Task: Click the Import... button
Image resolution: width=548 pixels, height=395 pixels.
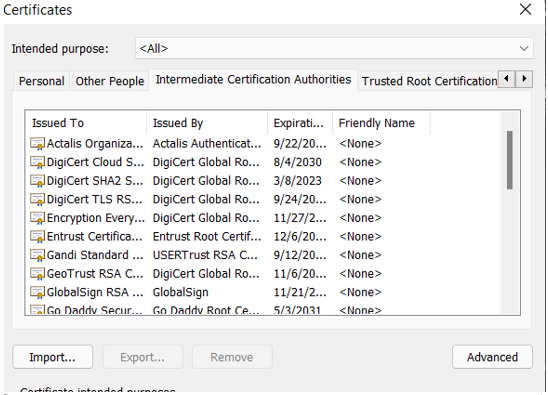Action: coord(52,357)
